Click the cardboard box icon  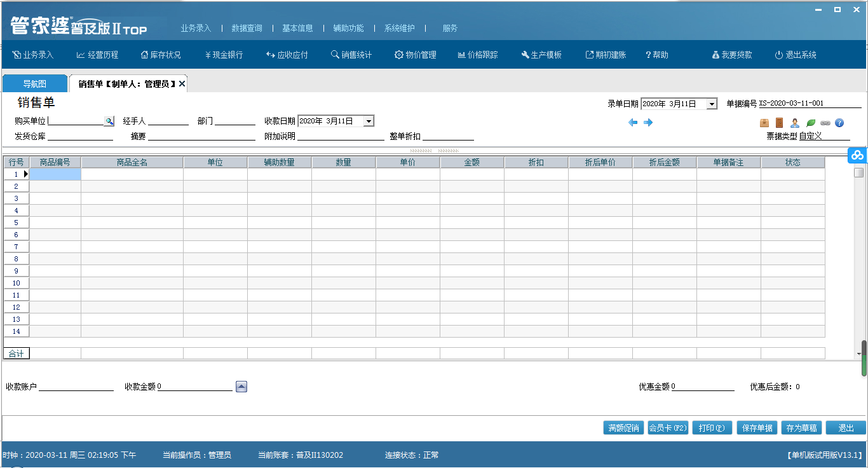tap(764, 123)
